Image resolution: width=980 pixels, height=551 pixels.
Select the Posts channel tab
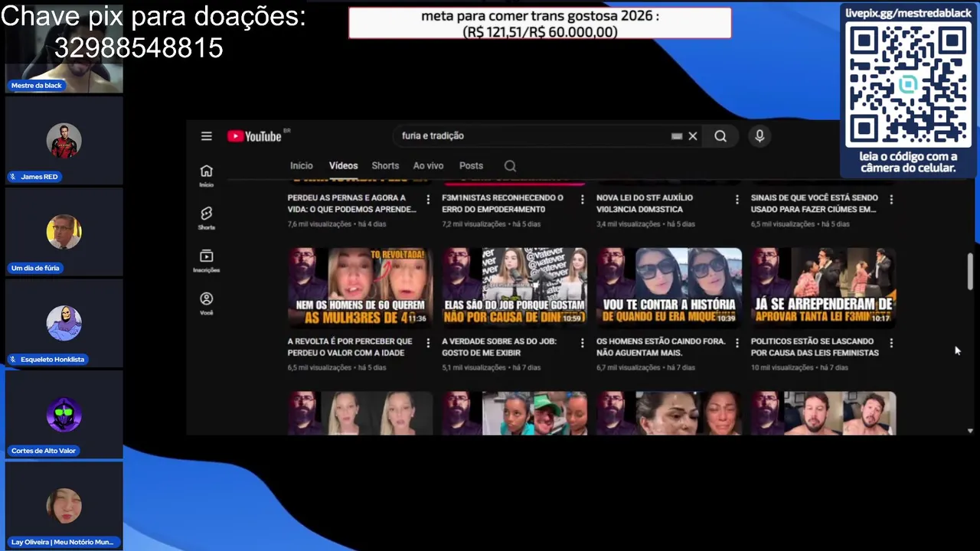[471, 166]
